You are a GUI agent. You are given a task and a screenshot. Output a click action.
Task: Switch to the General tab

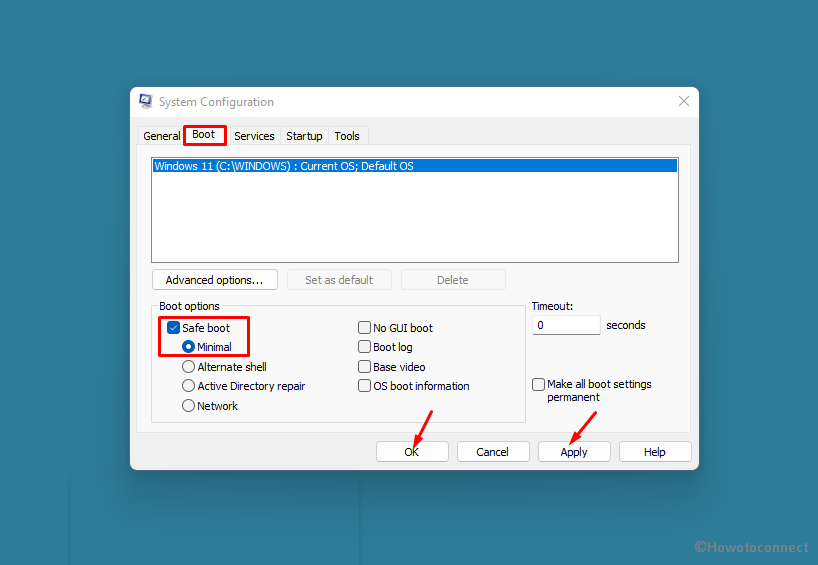click(x=161, y=136)
